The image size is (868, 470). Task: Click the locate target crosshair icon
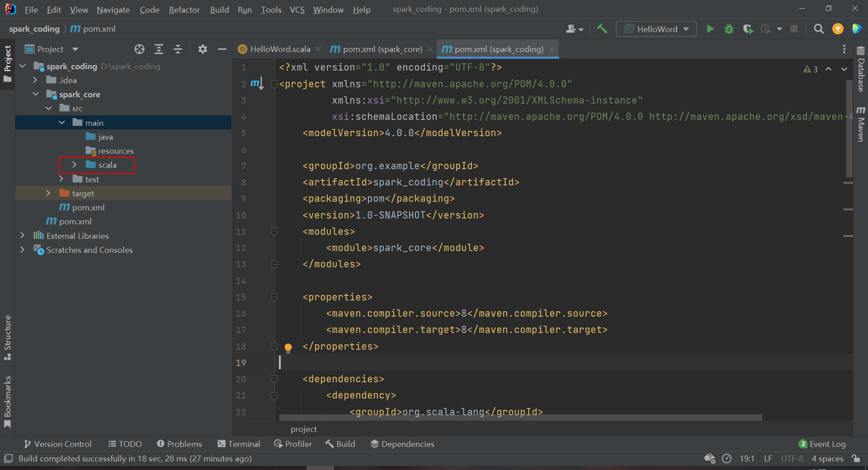pos(139,49)
